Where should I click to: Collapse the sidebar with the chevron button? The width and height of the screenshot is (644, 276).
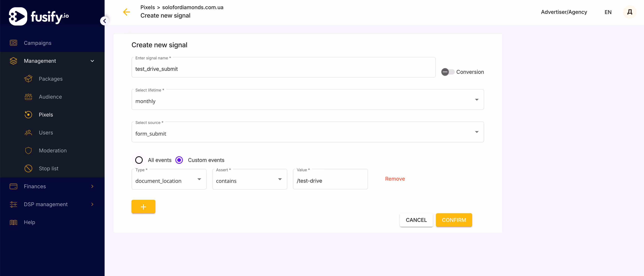click(104, 21)
